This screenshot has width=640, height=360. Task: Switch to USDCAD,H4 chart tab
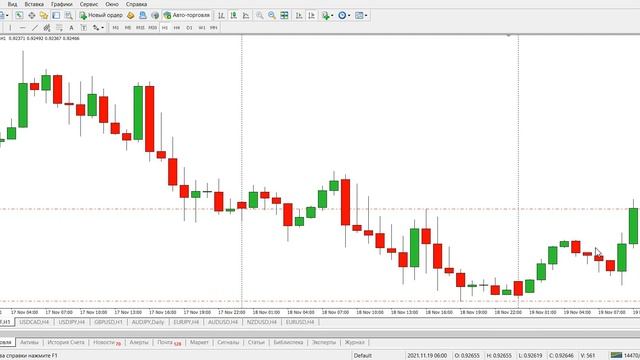(x=34, y=322)
